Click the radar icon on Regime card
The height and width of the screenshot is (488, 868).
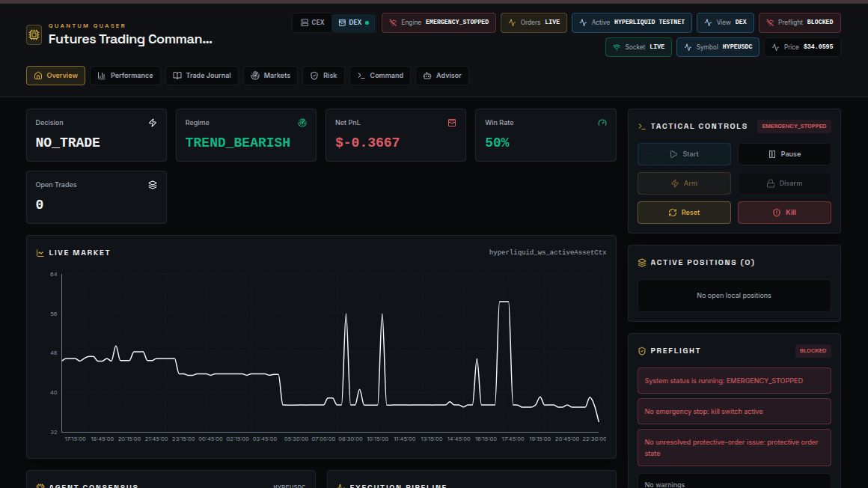[302, 123]
